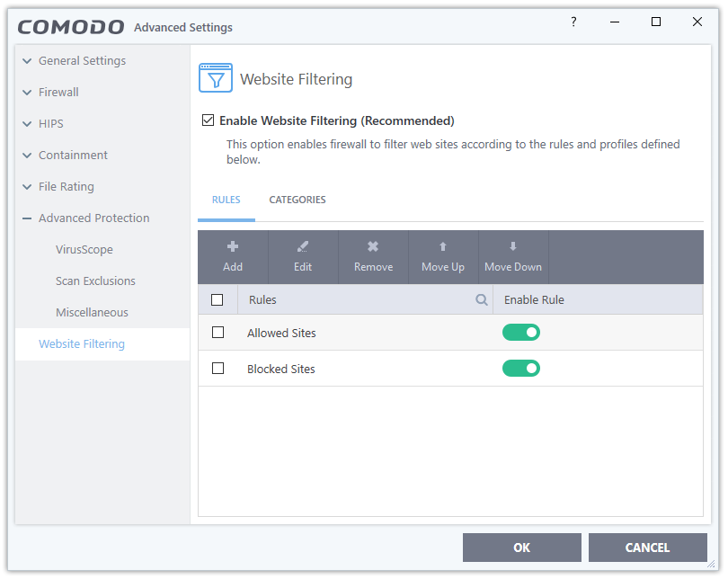This screenshot has width=728, height=579.
Task: Expand the General Settings section
Action: pos(82,61)
